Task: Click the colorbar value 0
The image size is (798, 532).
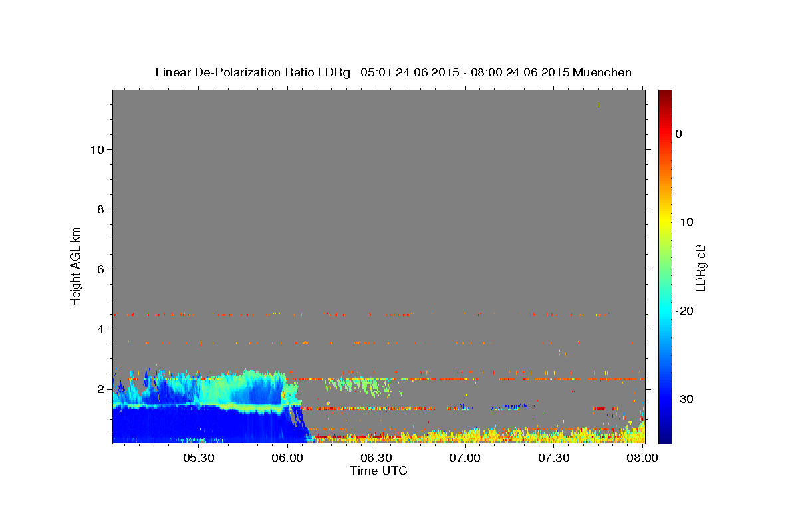Action: tap(679, 134)
